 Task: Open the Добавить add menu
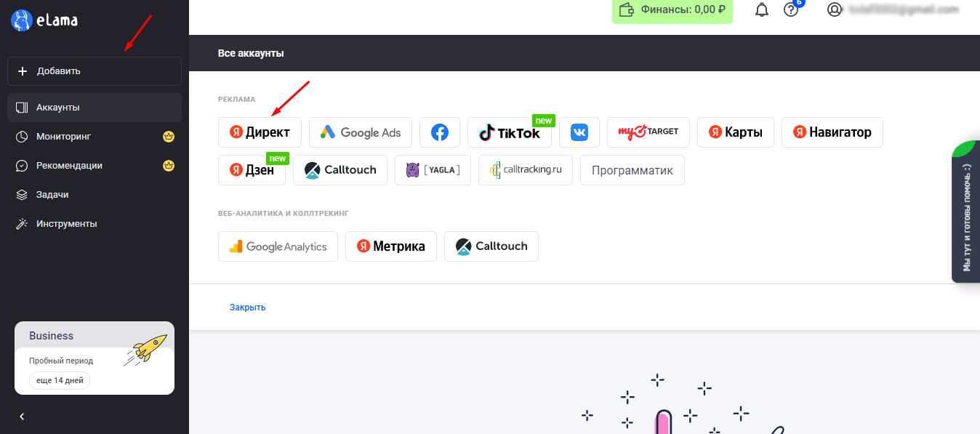click(94, 71)
